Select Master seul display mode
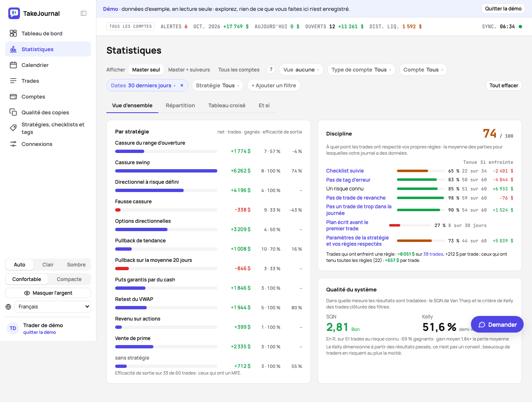 point(146,70)
